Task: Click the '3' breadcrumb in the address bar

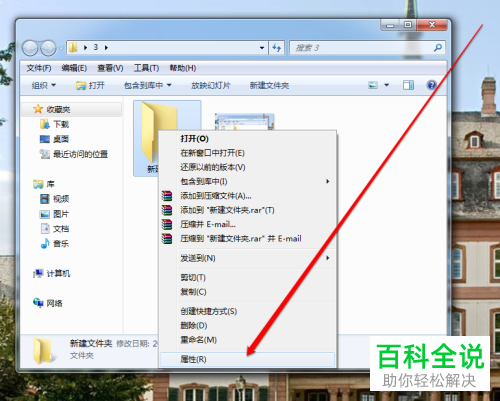Action: tap(96, 48)
